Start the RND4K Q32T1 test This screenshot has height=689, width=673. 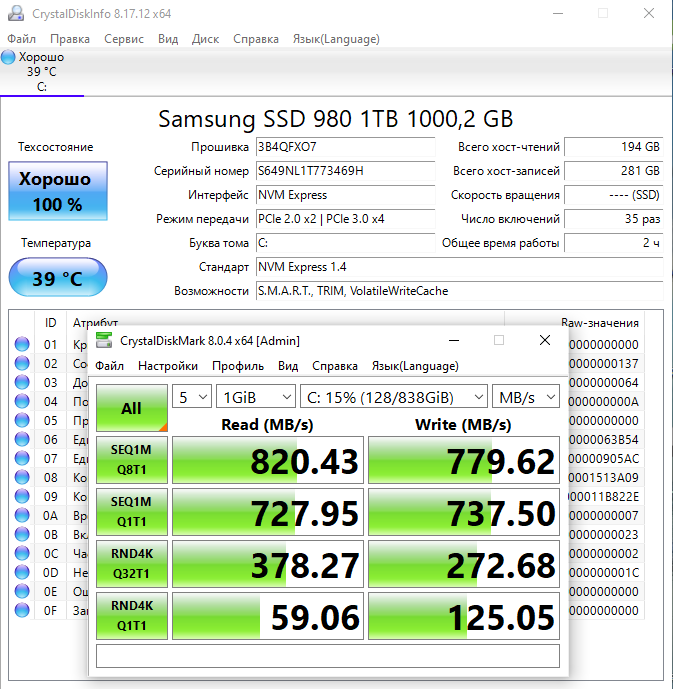131,565
